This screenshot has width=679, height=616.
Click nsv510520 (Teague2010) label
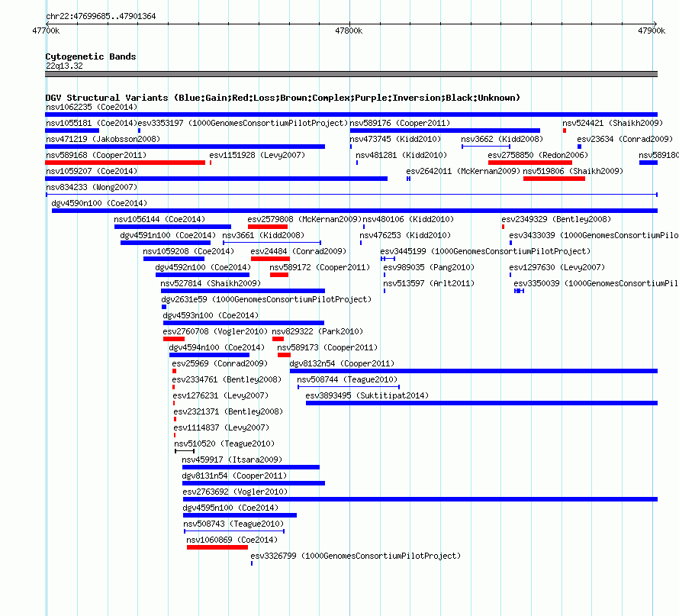click(224, 443)
